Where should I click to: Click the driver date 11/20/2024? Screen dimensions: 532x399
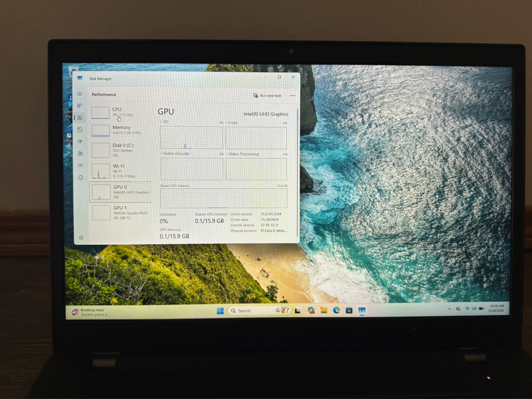tap(270, 220)
